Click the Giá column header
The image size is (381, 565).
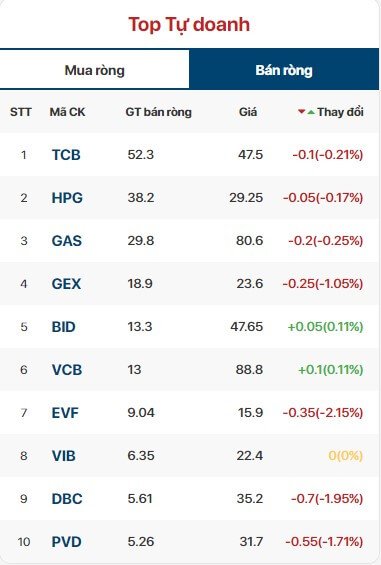coord(248,112)
